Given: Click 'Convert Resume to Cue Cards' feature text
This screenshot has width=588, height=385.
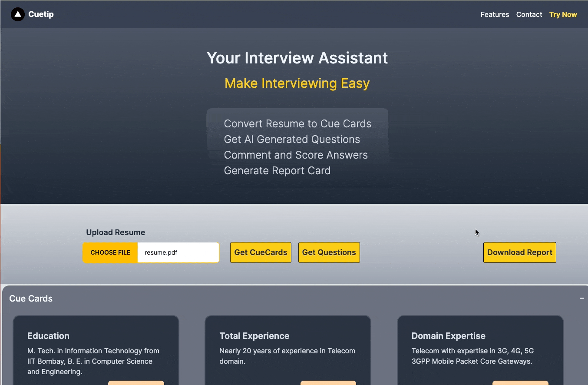Looking at the screenshot, I should pos(297,124).
